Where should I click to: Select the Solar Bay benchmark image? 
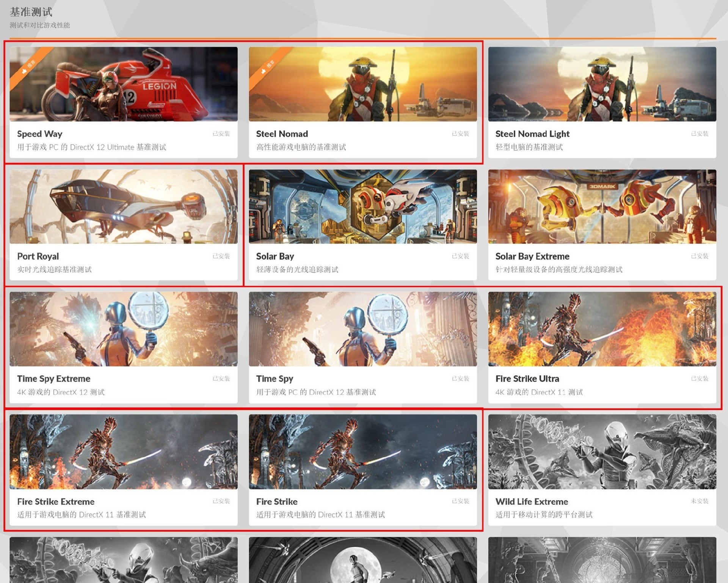[362, 206]
